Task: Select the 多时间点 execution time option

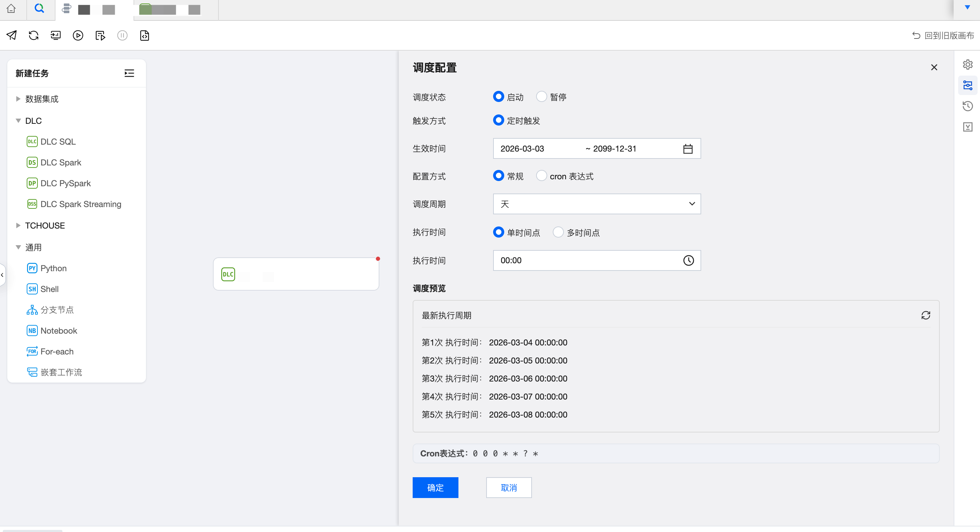Action: tap(558, 232)
